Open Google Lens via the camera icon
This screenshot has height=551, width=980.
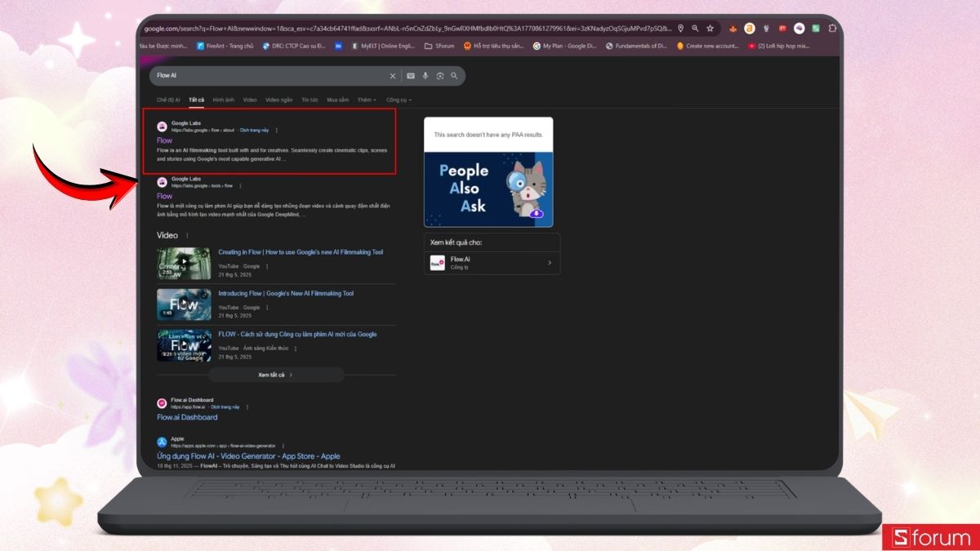click(439, 76)
